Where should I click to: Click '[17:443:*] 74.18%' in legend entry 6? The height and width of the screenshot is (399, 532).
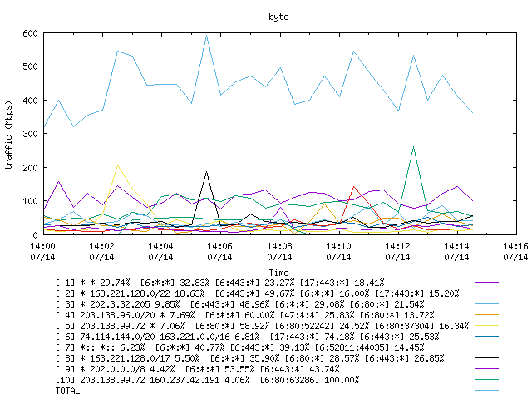pos(312,337)
